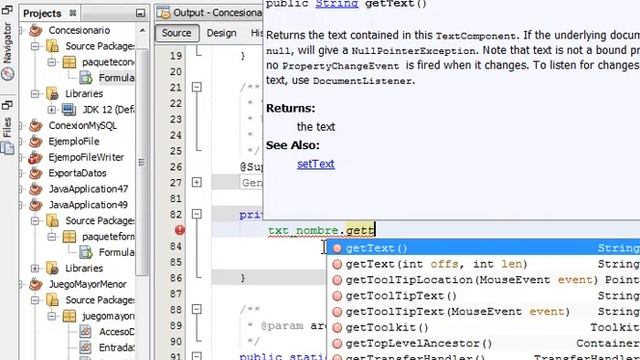Choose getToolTipLocation(MouseEvent event) completion
This screenshot has height=360, width=640.
[484, 280]
